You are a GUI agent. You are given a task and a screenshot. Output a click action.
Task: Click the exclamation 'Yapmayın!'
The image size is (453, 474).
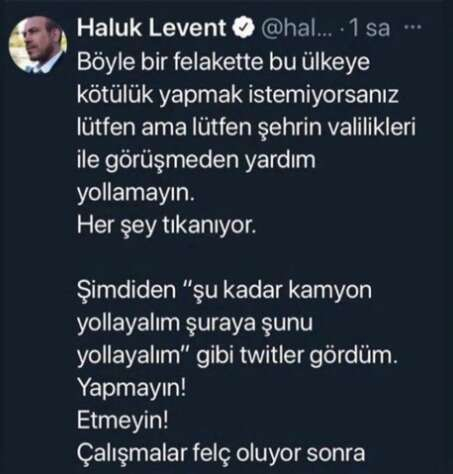coord(131,388)
